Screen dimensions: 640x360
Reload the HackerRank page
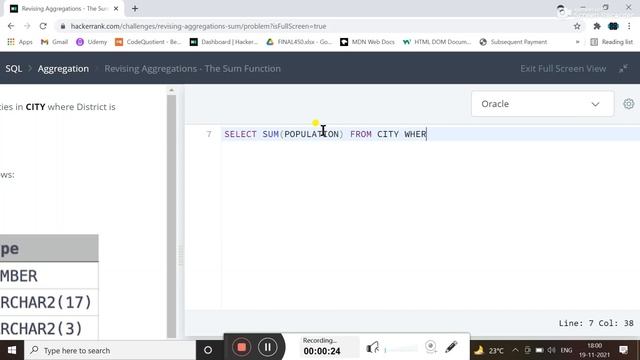[43, 26]
